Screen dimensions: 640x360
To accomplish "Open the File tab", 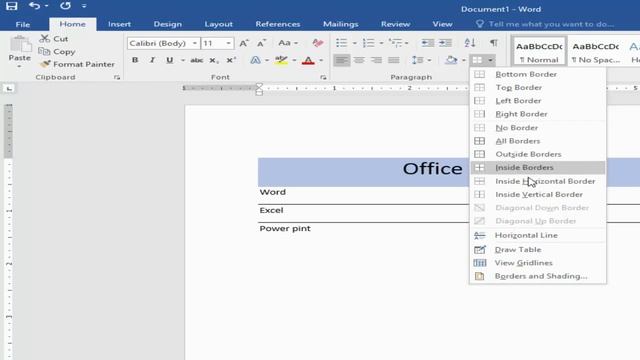I will 23,24.
